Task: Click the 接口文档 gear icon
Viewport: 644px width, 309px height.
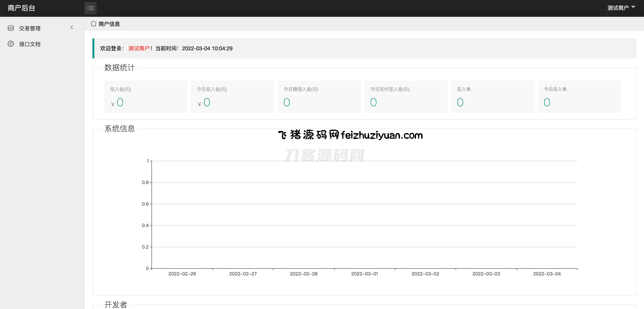Action: (x=11, y=44)
